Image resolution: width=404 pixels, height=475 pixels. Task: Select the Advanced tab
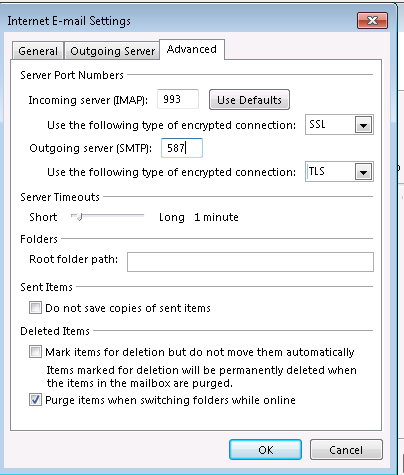pyautogui.click(x=192, y=49)
